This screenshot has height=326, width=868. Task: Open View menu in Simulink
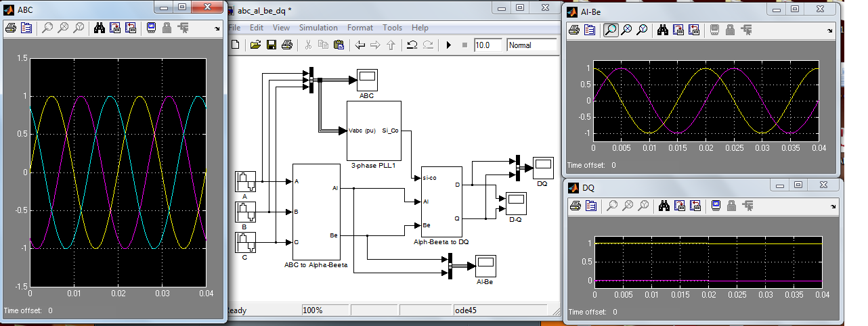[281, 28]
